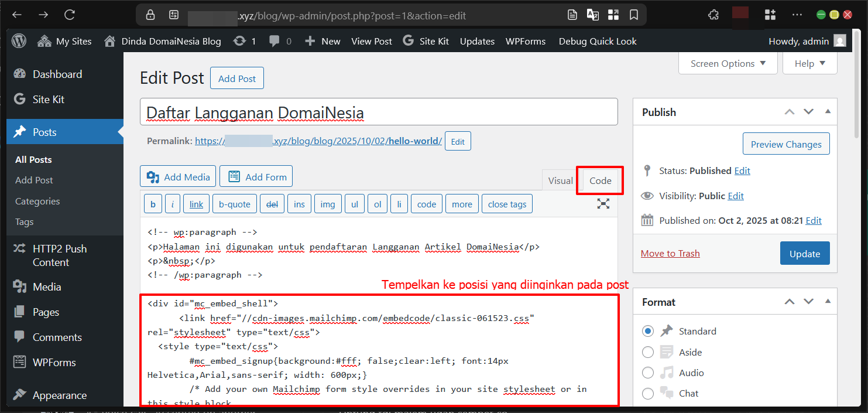Open the comments bubble icon showing 0

point(275,41)
